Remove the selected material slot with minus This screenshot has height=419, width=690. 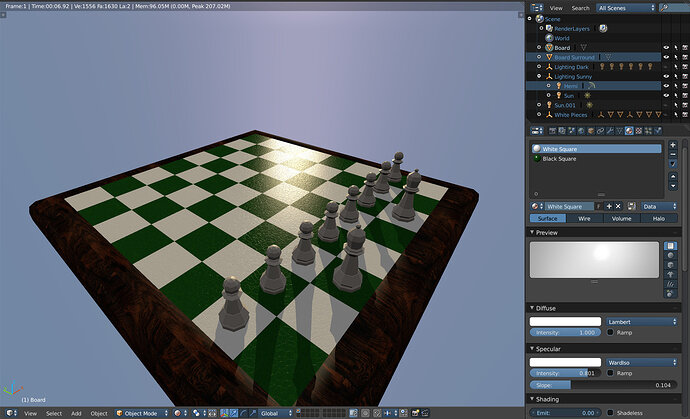[x=673, y=154]
